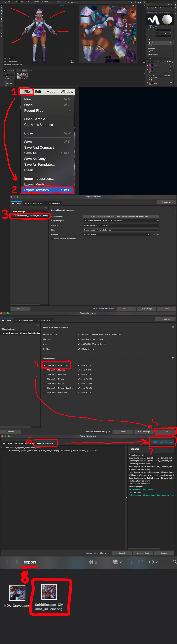The image size is (177, 644).
Task: Click Reset all in first export dialog
Action: (20, 309)
